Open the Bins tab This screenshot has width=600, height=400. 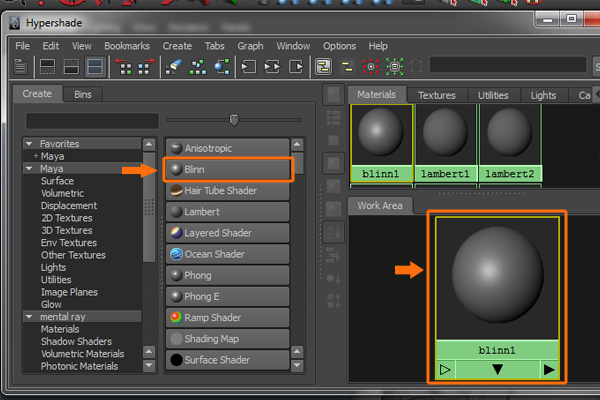point(82,95)
